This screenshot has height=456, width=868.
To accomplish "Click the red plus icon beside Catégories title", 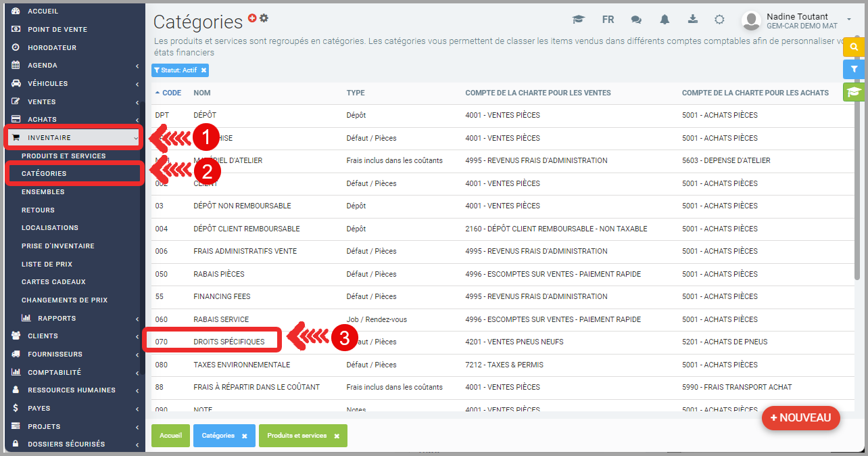I will (x=252, y=18).
